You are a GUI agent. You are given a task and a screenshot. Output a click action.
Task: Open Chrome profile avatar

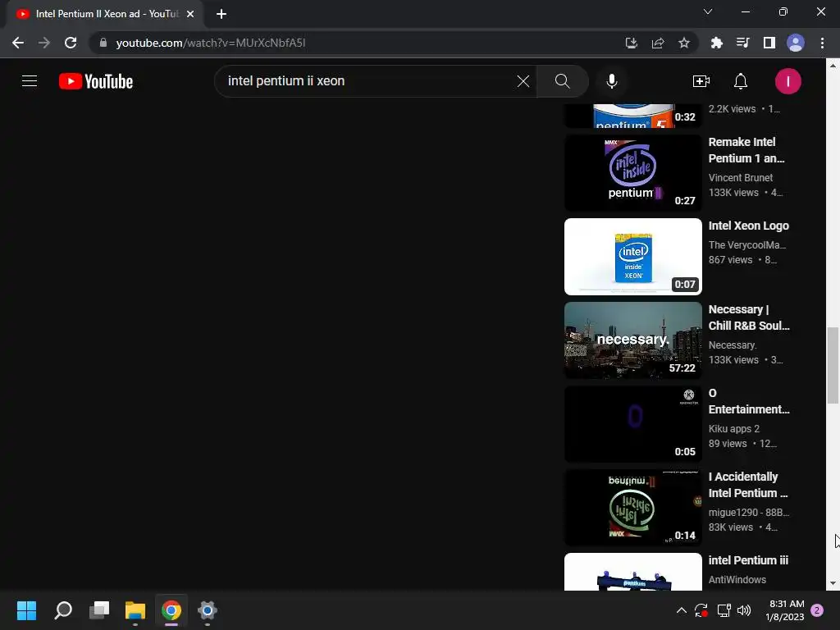click(x=796, y=43)
